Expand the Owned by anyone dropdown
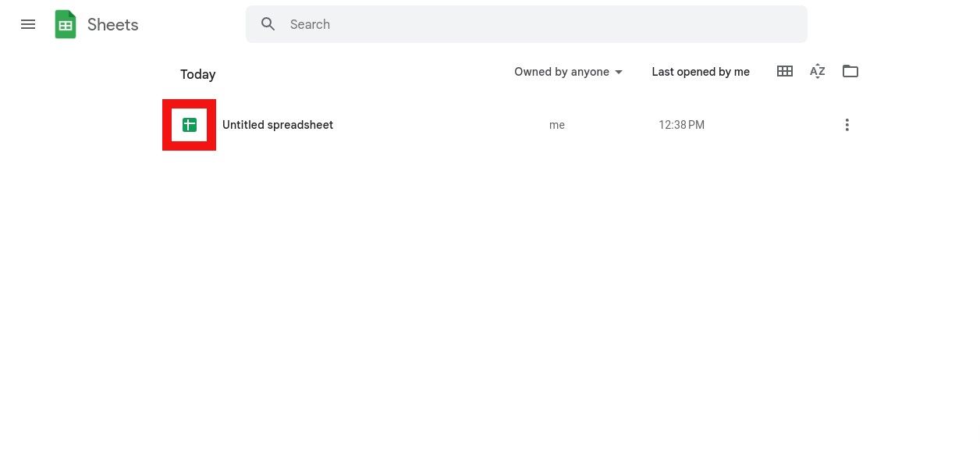 (569, 72)
